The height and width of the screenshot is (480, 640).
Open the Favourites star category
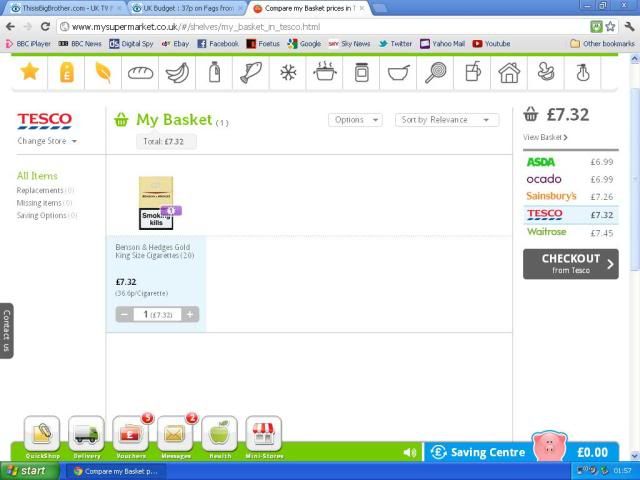click(29, 72)
